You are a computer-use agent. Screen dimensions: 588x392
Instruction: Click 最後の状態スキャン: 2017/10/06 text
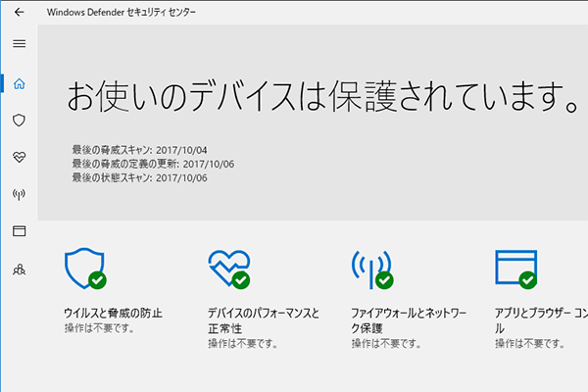pyautogui.click(x=139, y=177)
